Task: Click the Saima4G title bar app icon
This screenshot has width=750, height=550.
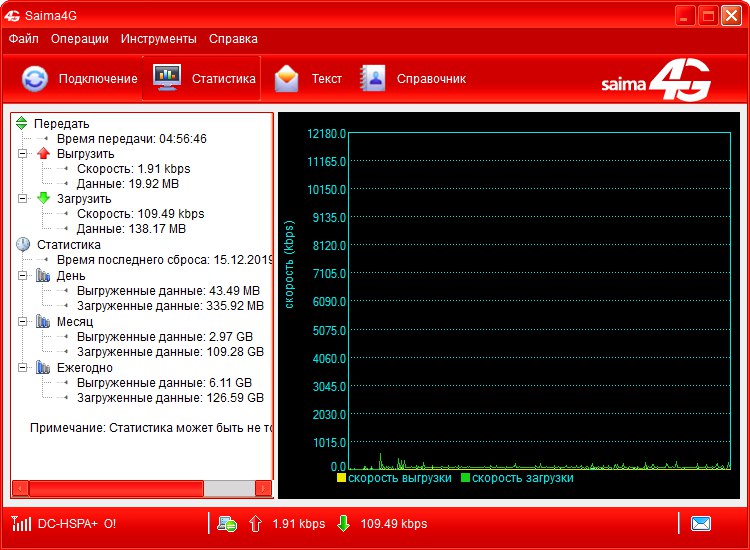Action: coord(12,16)
